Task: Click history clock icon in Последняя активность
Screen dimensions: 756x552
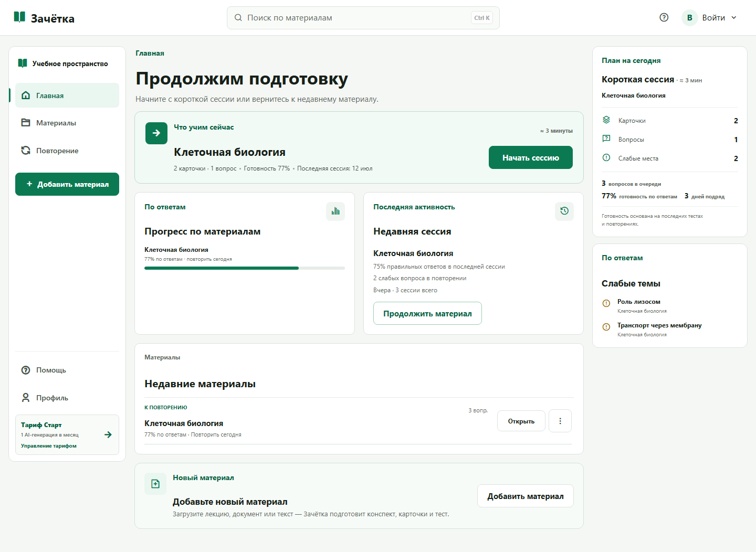Action: click(564, 211)
